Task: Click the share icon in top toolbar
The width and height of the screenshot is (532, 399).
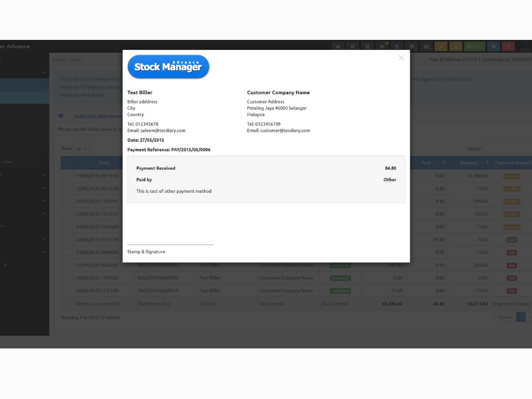Action: 353,46
